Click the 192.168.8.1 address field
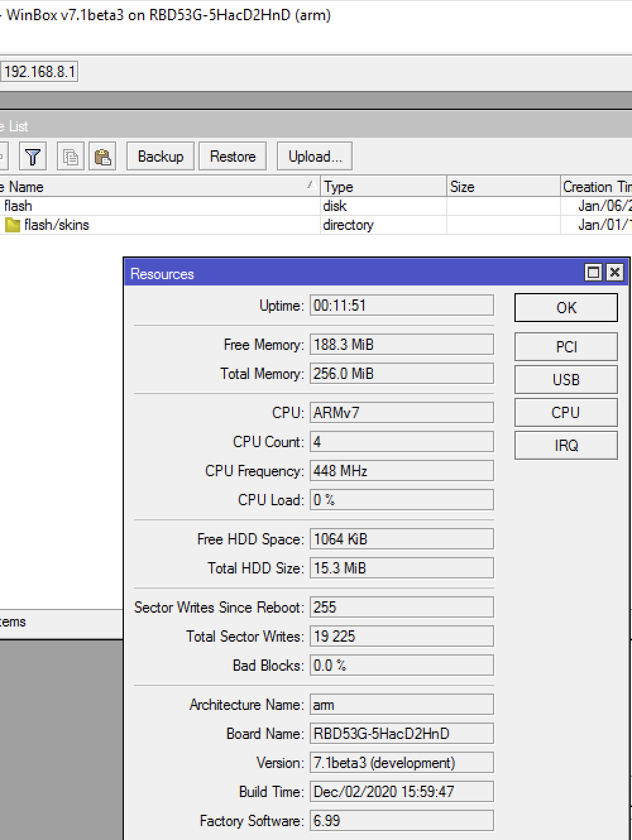 (39, 71)
